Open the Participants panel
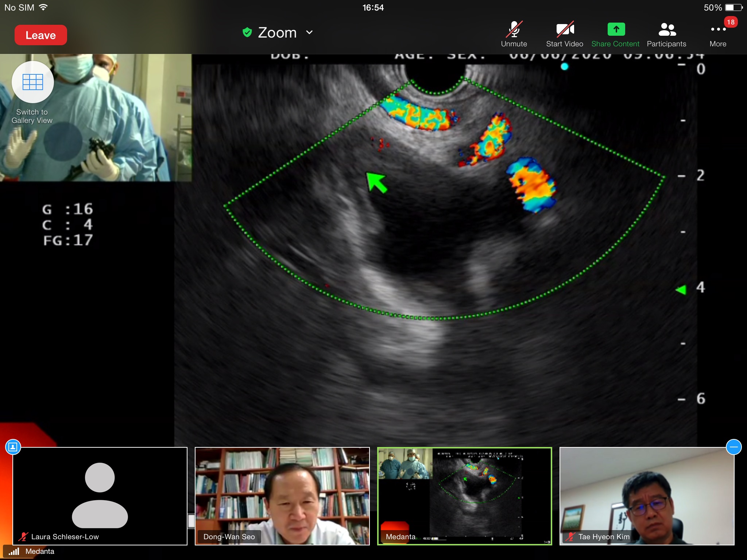The image size is (747, 560). coord(666,34)
